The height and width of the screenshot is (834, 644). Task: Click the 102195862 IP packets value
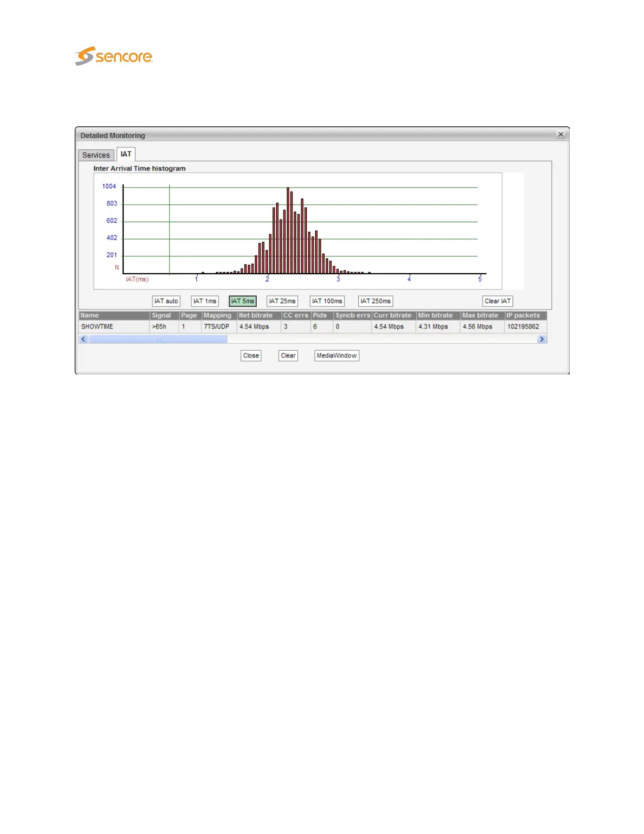(523, 327)
